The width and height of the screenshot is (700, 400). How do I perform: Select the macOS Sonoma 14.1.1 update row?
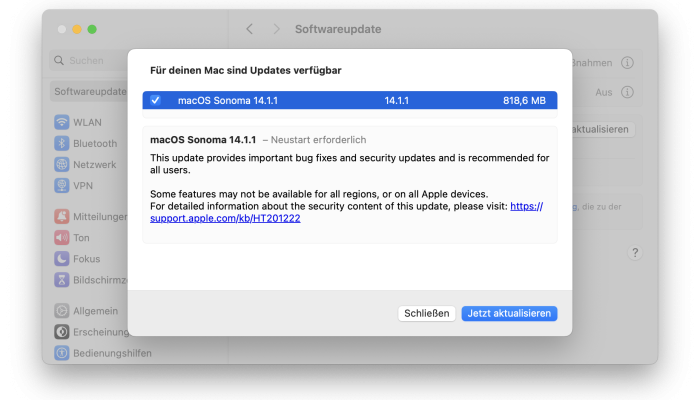(350, 100)
